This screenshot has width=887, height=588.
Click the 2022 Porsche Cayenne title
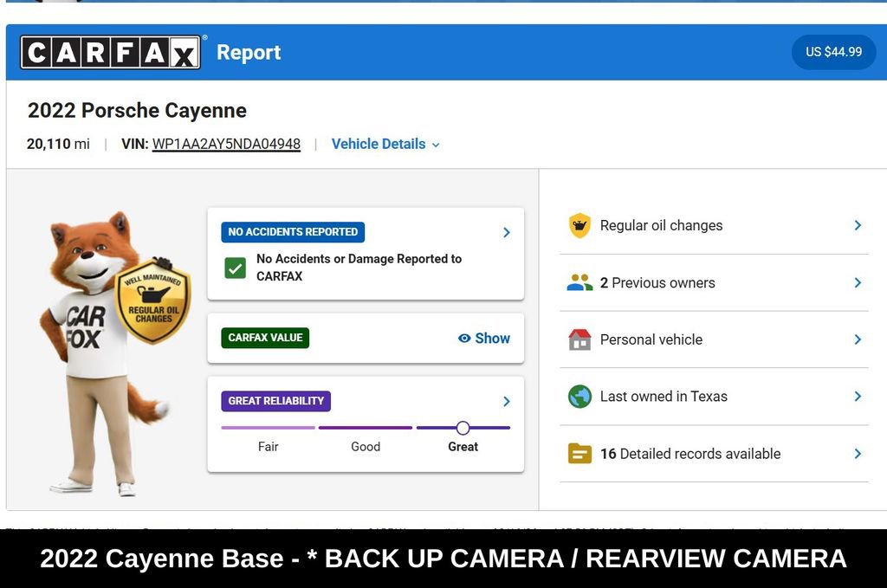[x=137, y=110]
